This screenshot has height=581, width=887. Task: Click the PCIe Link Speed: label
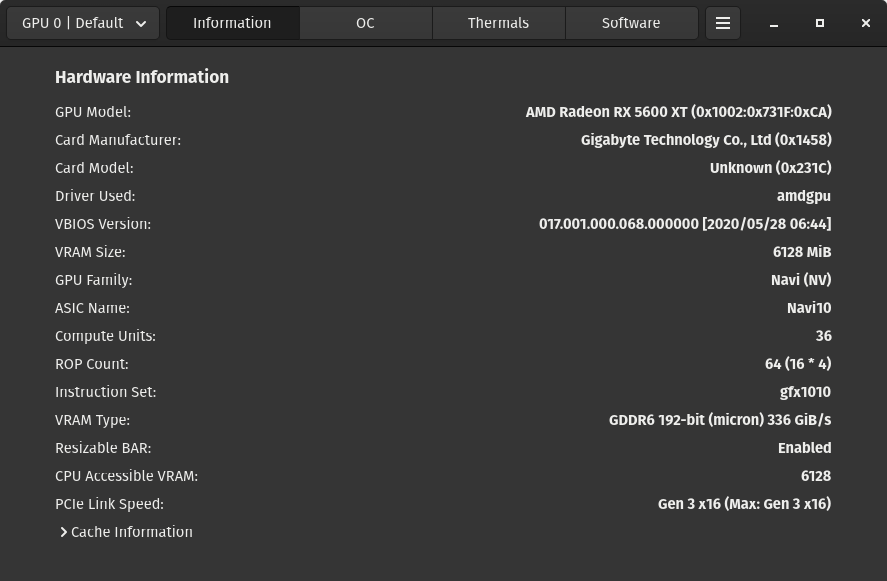(x=109, y=504)
